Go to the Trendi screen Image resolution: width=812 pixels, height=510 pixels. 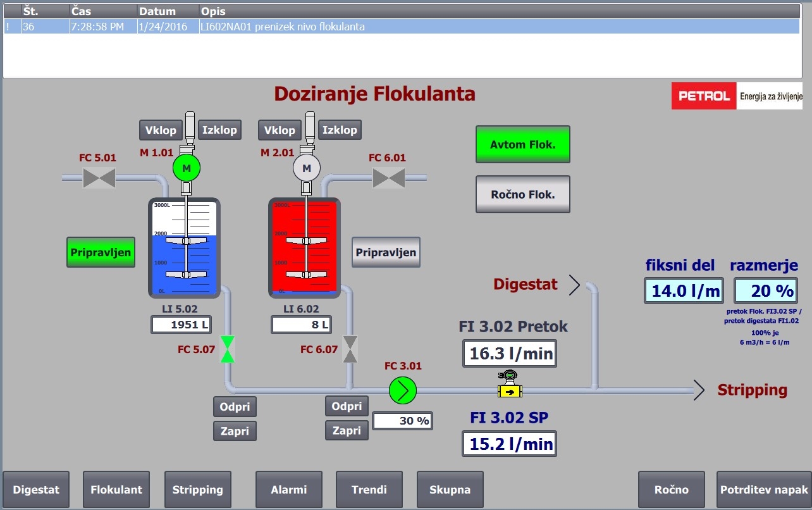[x=369, y=489]
